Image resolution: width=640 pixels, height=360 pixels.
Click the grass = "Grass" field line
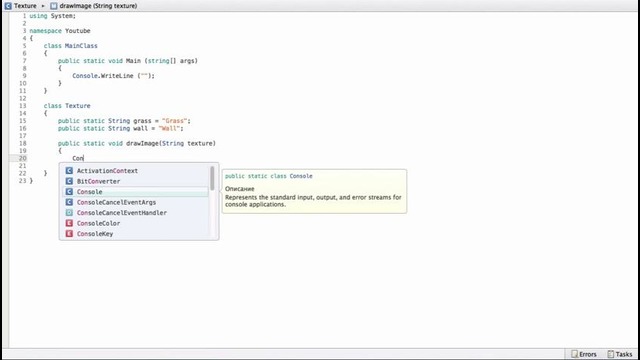tap(124, 121)
